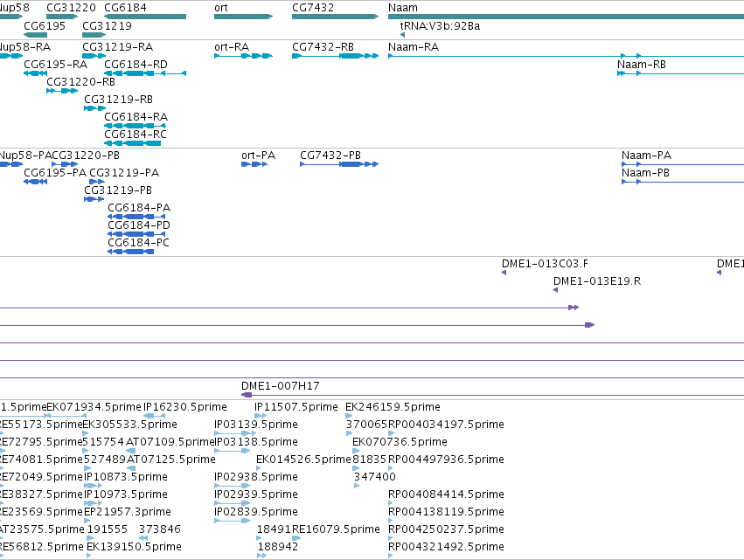
Task: Select the EK139150.5prime EST label
Action: [134, 547]
